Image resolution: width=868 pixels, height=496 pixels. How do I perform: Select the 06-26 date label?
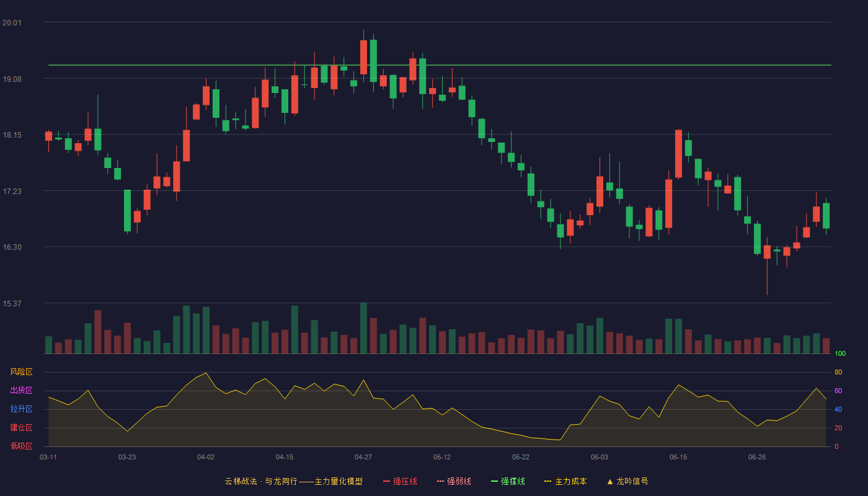757,457
